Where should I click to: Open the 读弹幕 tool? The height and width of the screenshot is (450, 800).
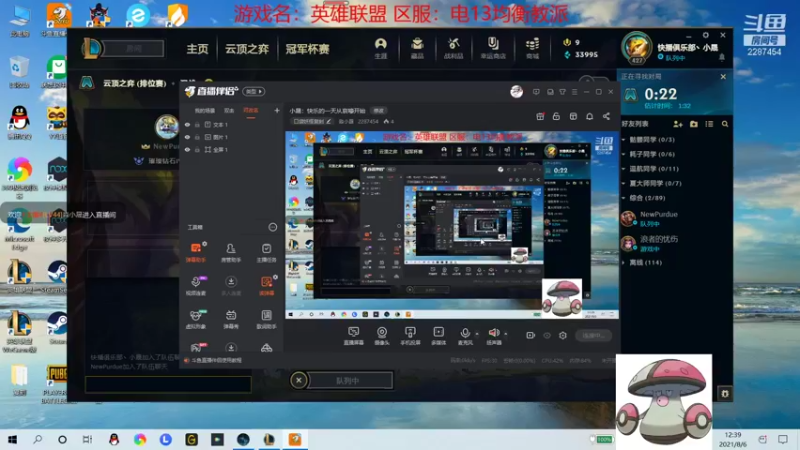click(x=266, y=286)
